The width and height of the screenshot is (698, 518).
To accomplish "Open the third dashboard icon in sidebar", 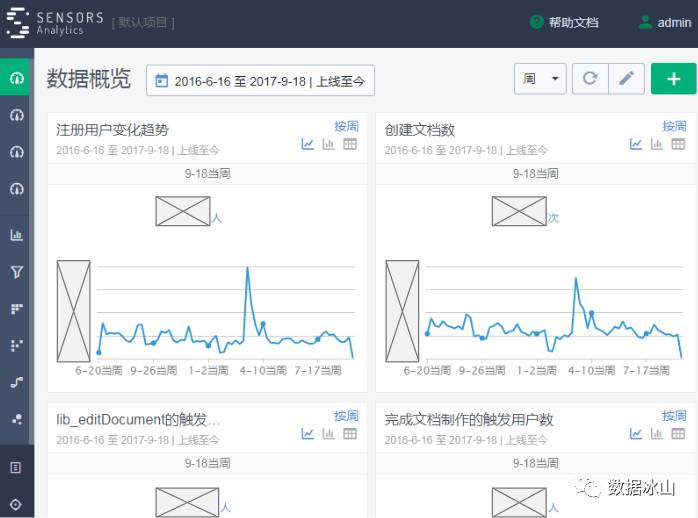I will tap(16, 152).
